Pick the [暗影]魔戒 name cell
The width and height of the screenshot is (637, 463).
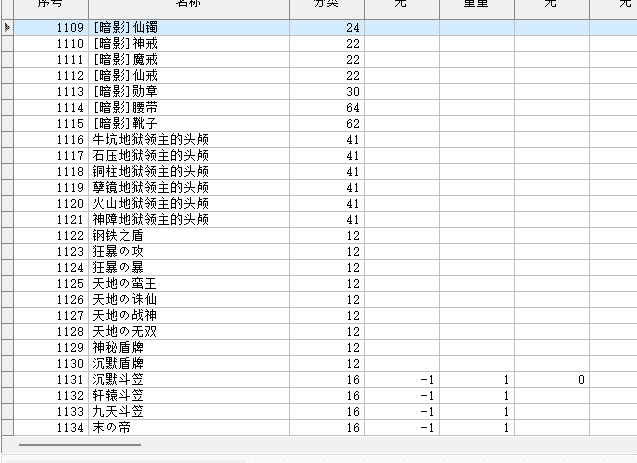[189, 60]
